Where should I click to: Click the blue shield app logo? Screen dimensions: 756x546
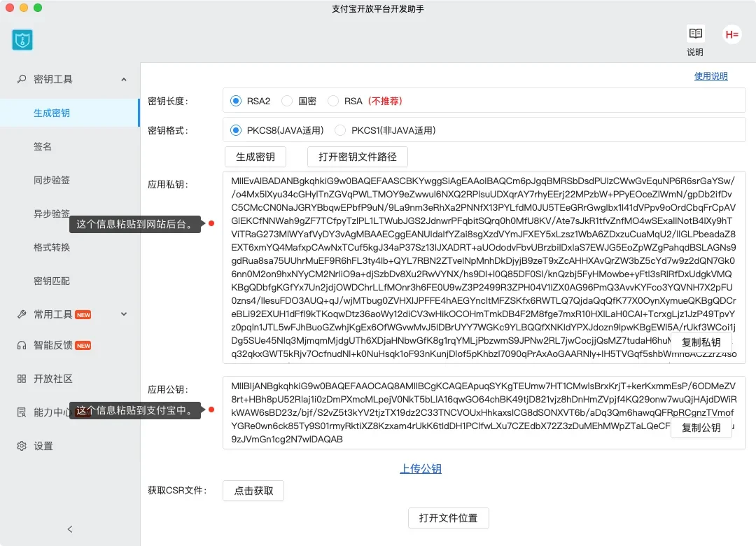[22, 40]
